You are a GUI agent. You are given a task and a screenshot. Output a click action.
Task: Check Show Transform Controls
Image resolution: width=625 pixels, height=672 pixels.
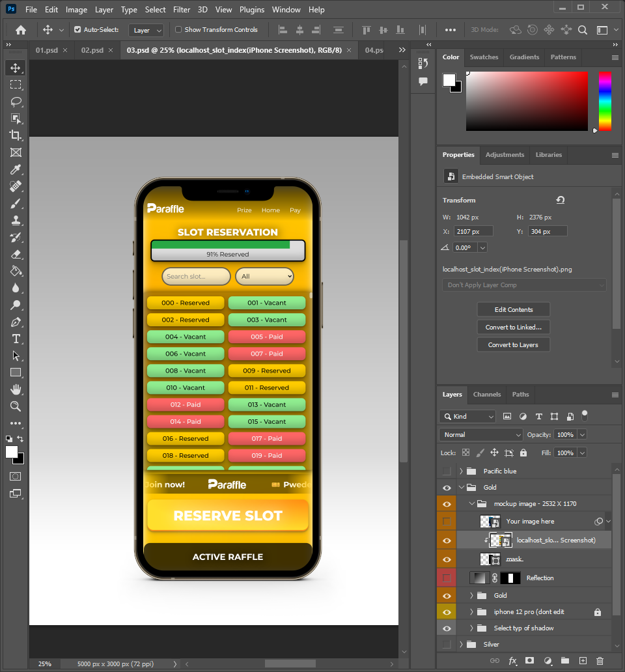177,29
